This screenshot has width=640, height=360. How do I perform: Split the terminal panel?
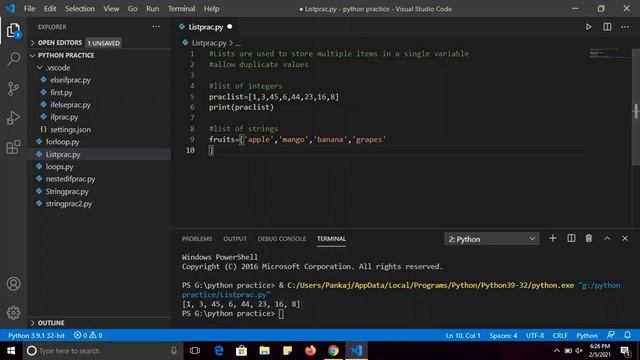(571, 238)
